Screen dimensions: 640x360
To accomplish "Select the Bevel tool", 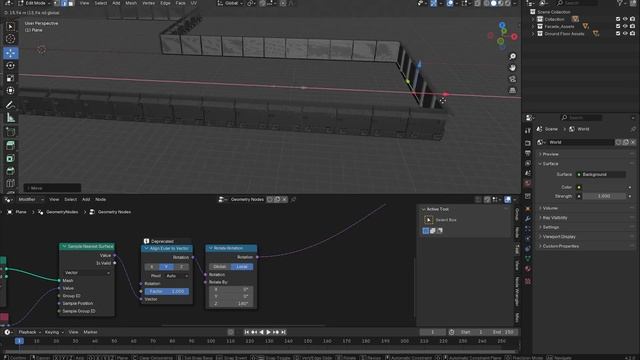I will 11,171.
